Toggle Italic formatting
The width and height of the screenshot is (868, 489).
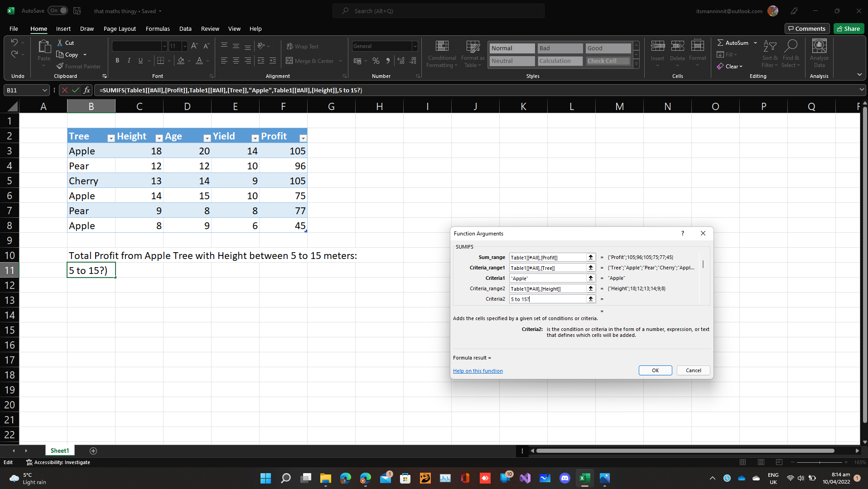click(129, 61)
